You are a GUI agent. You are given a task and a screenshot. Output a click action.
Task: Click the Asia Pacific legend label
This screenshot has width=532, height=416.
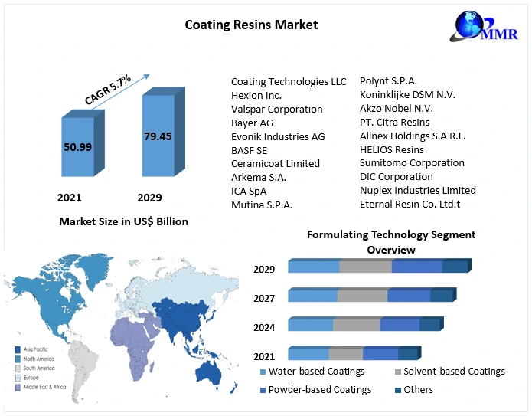coord(36,349)
